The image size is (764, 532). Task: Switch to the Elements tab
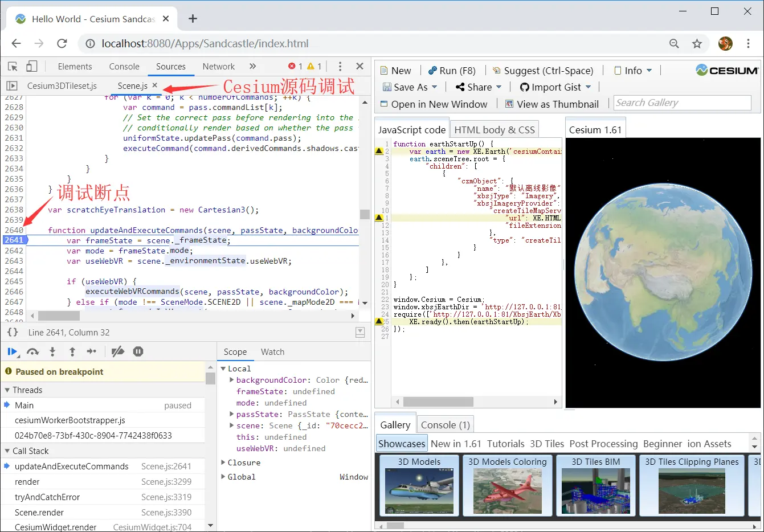[x=75, y=67]
